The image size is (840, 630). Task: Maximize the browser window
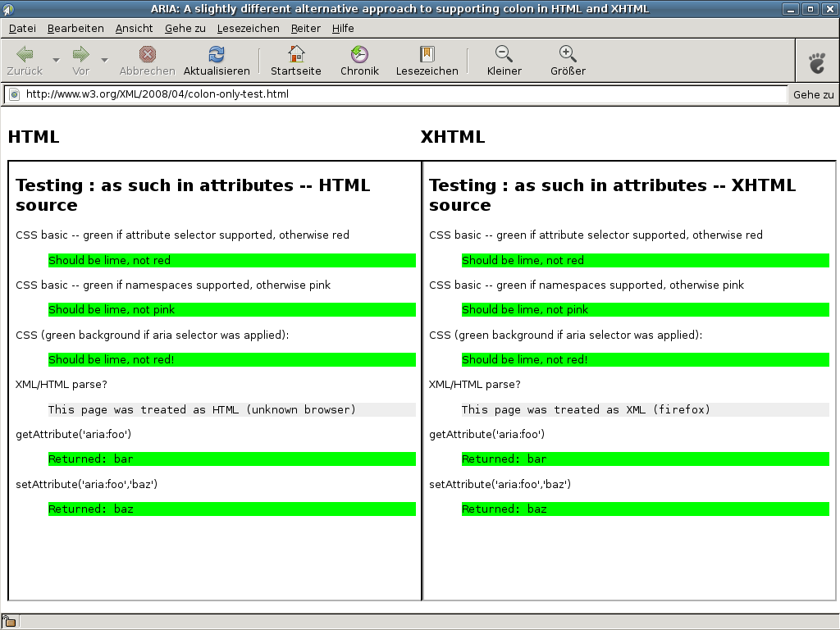810,9
